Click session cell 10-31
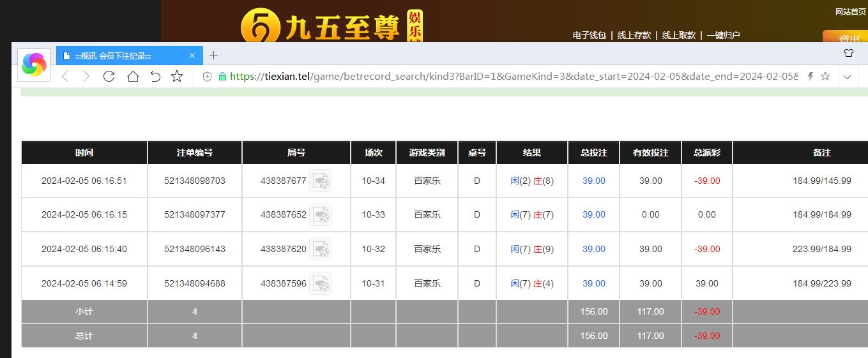The image size is (868, 358). point(374,283)
